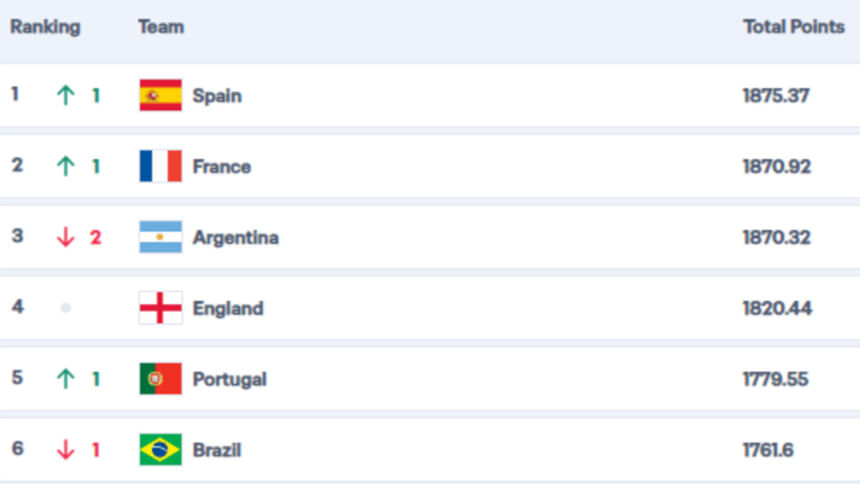Click the Brazil flag icon
The height and width of the screenshot is (484, 860).
pyautogui.click(x=160, y=449)
